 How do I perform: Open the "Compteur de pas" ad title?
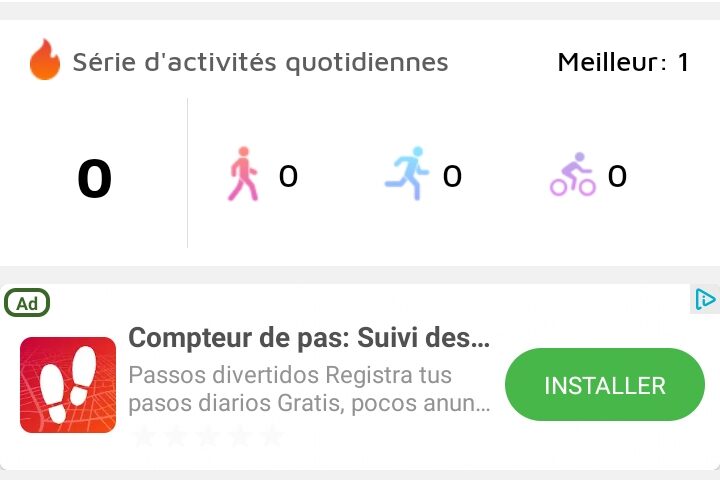point(309,338)
